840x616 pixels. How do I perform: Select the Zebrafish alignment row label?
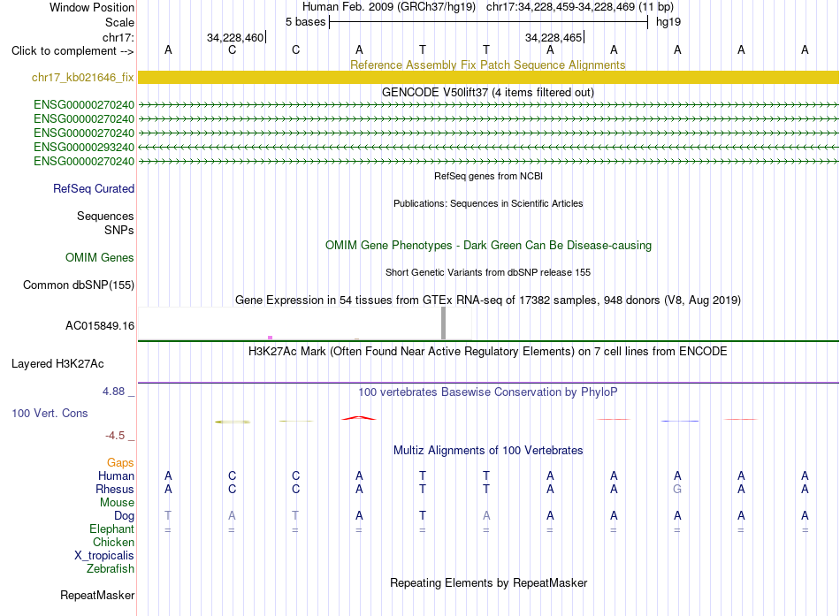(111, 569)
